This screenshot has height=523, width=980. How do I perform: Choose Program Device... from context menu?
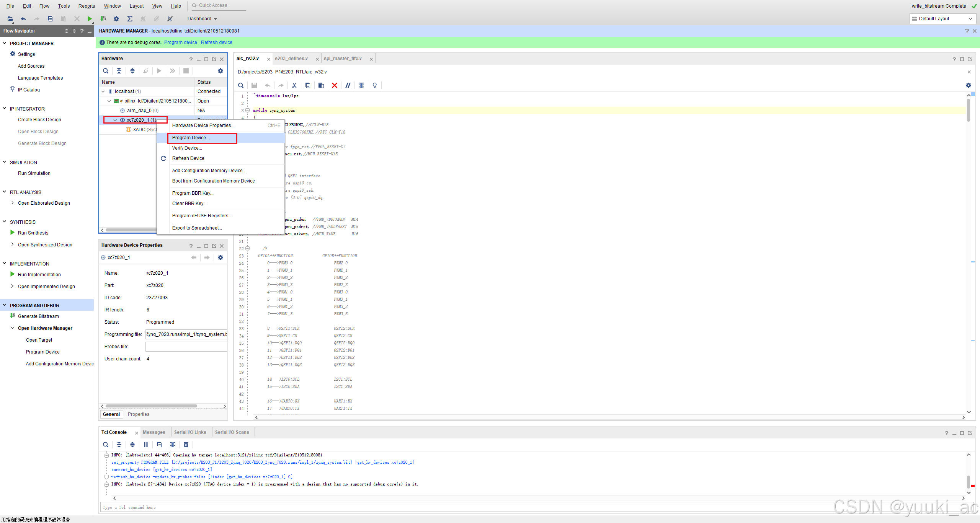point(191,138)
